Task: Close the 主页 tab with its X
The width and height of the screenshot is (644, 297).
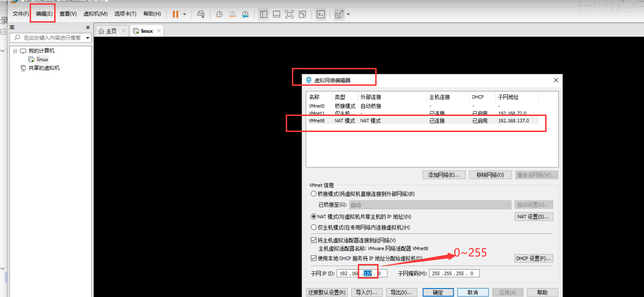Action: coord(124,31)
